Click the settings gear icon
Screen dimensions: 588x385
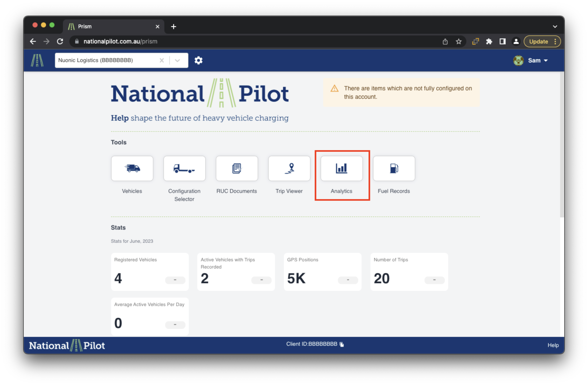[x=198, y=60]
